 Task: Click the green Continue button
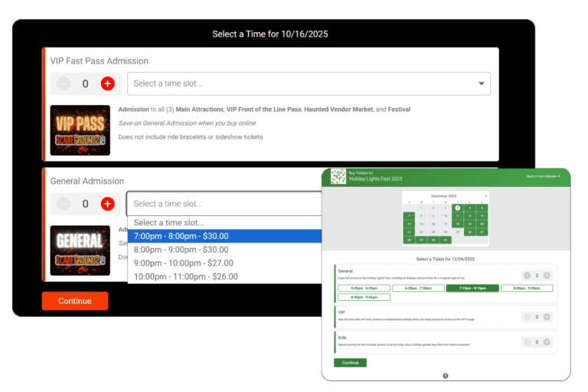[350, 362]
